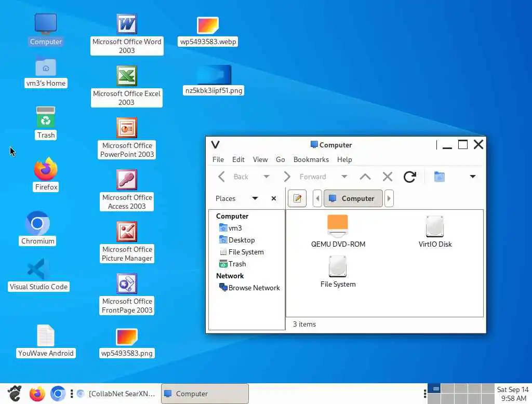Open the Go menu
The width and height of the screenshot is (532, 404).
tap(280, 159)
